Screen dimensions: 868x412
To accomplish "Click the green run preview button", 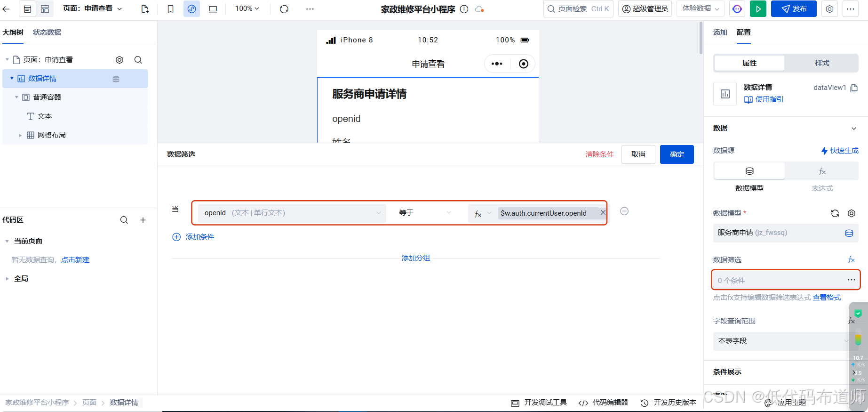I will 758,9.
